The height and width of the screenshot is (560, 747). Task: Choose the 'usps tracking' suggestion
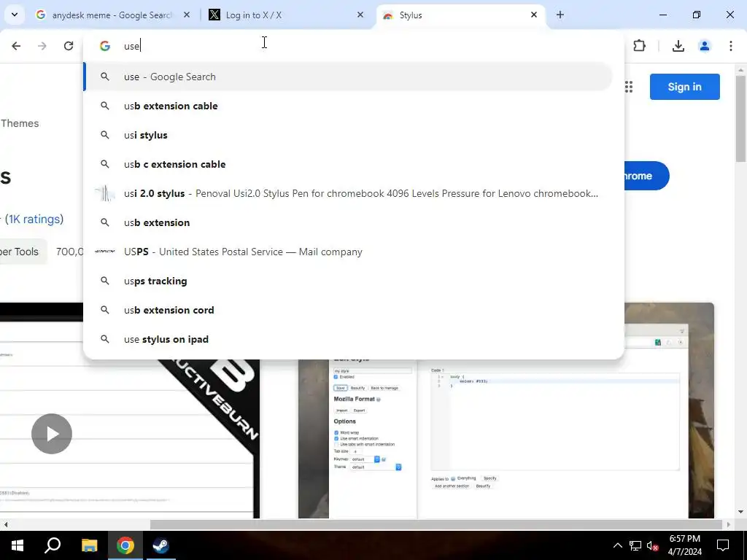point(349,281)
